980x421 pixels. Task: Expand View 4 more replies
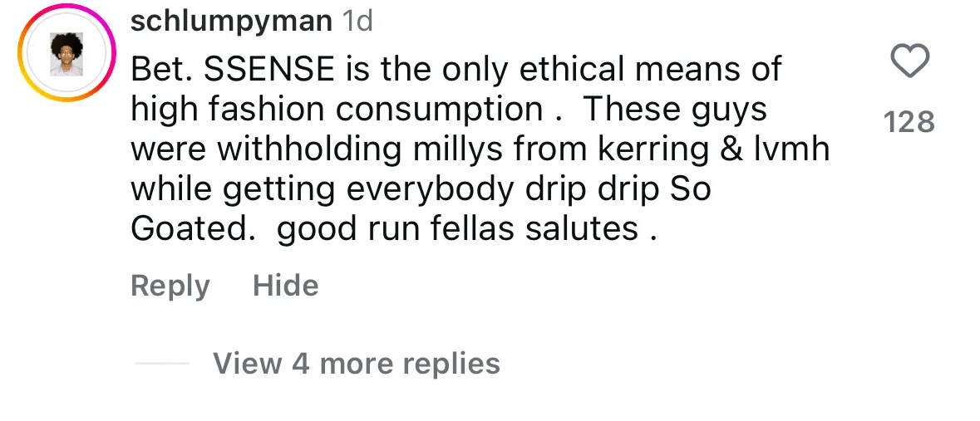point(356,363)
